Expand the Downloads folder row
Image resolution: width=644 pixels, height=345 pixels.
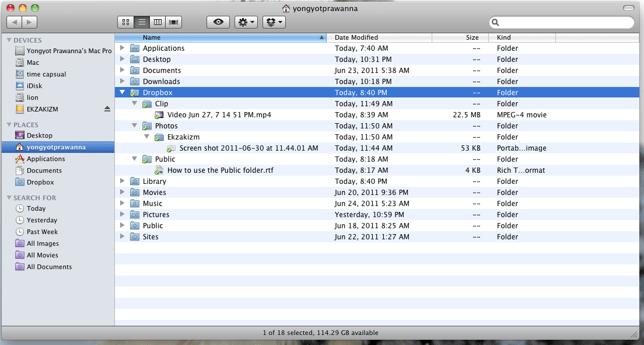point(122,81)
